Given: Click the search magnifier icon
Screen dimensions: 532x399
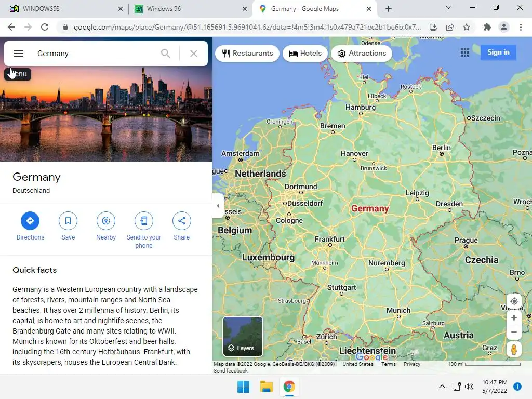Looking at the screenshot, I should tap(166, 54).
